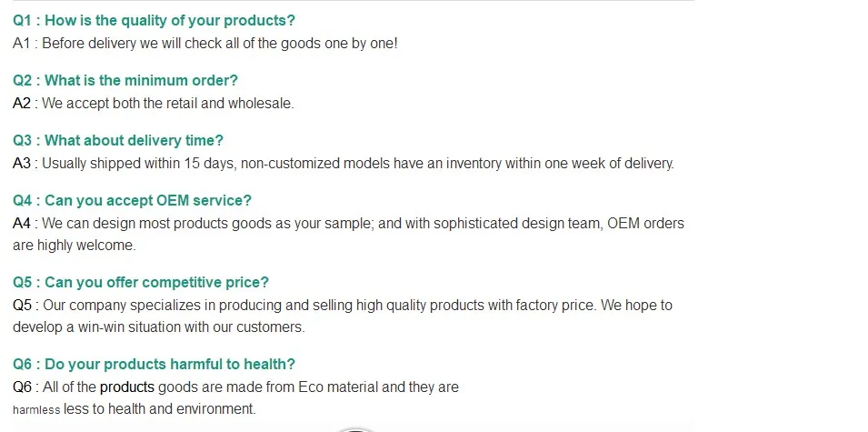Click the Q4 OEM service question heading
This screenshot has width=868, height=432.
[x=132, y=200]
